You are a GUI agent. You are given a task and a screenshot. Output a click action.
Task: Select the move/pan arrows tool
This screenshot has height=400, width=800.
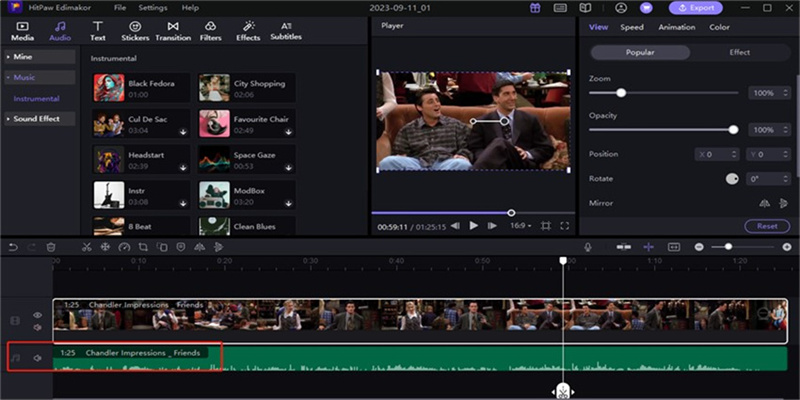click(105, 247)
